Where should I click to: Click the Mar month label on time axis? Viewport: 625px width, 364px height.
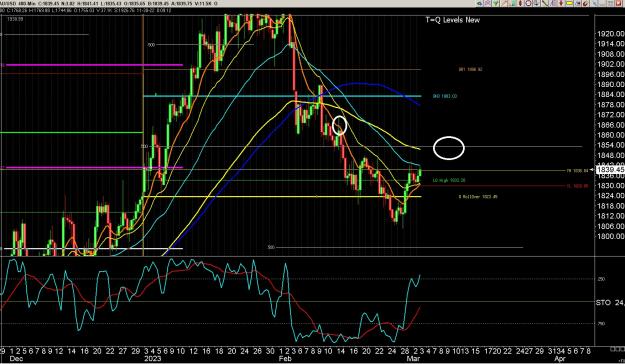(x=412, y=359)
